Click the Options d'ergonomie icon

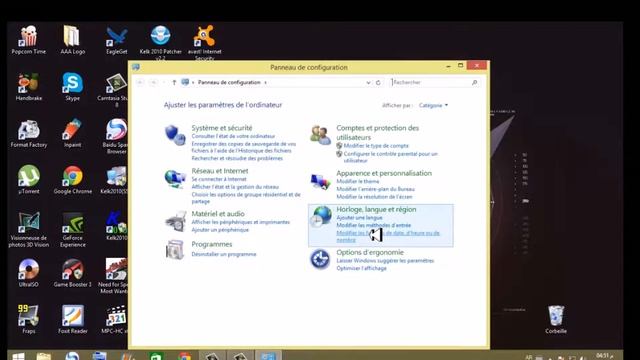[x=320, y=259]
